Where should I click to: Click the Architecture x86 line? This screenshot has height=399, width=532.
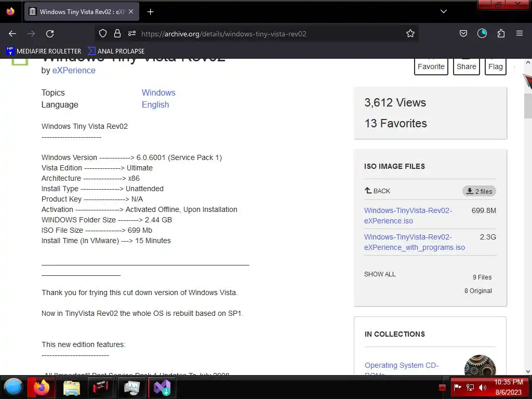90,178
